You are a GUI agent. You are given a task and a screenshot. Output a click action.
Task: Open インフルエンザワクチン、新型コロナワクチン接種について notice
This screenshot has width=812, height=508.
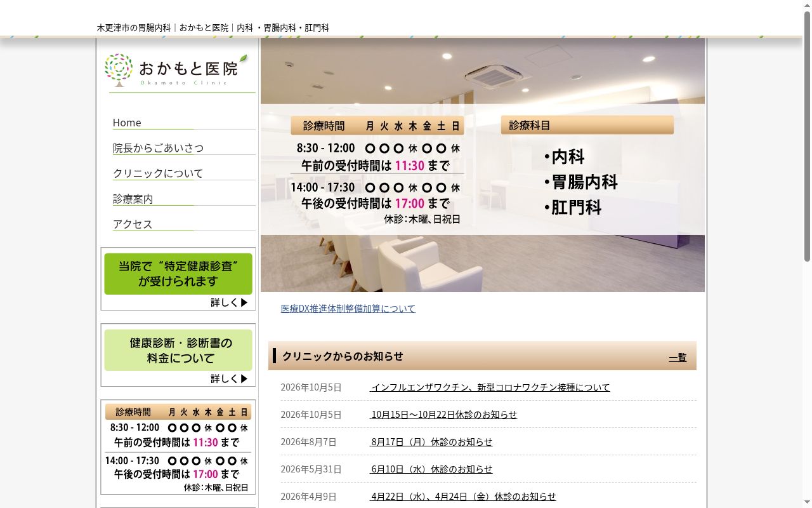490,387
